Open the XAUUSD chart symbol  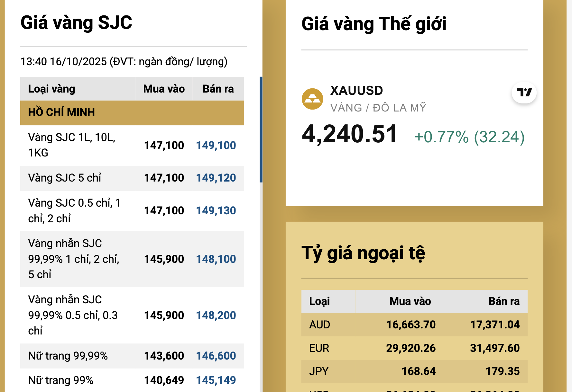pyautogui.click(x=355, y=91)
